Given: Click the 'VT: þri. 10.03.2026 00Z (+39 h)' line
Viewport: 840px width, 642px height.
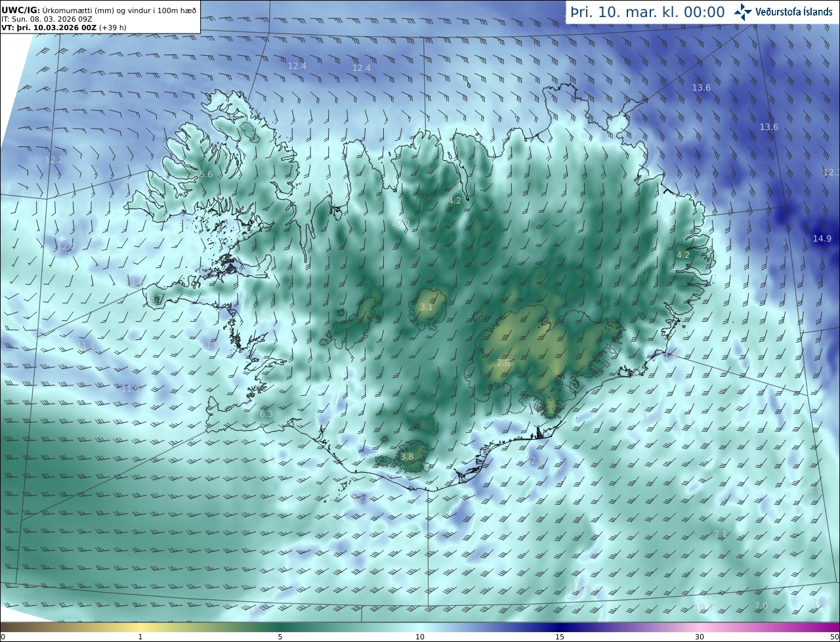Looking at the screenshot, I should (63, 28).
